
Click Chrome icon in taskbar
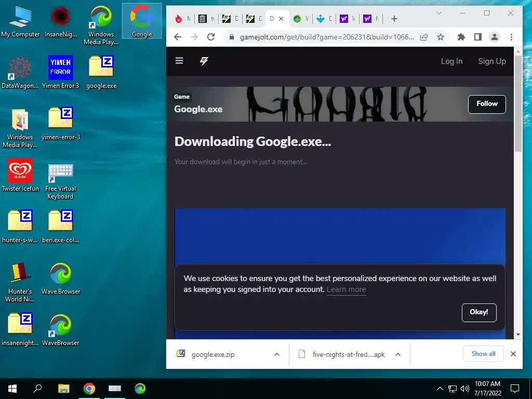[x=89, y=389]
